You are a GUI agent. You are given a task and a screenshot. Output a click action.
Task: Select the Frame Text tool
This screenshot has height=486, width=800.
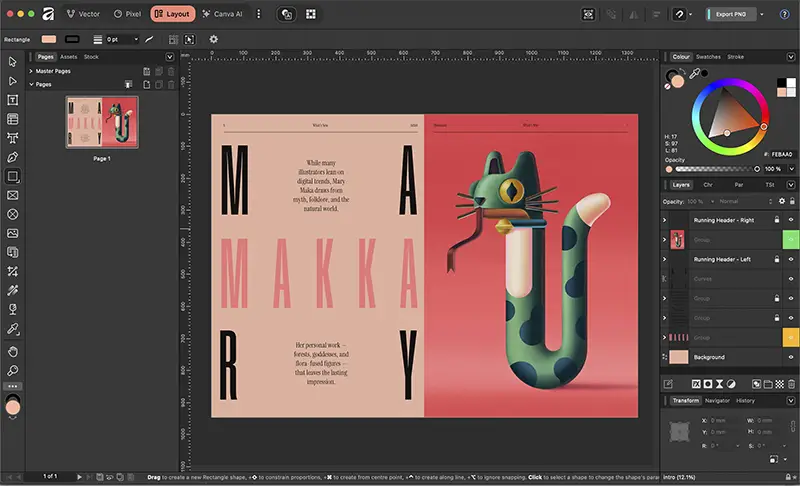tap(13, 100)
